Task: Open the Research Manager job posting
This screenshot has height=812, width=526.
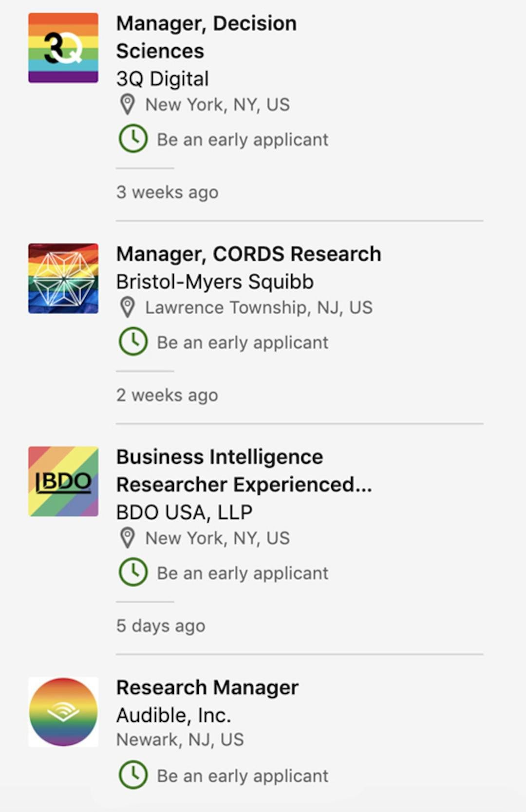Action: click(x=207, y=687)
